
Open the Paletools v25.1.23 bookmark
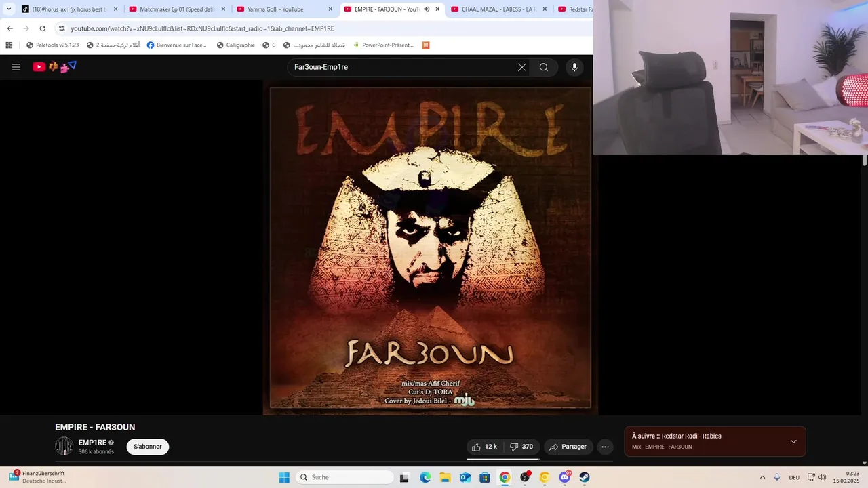point(52,45)
